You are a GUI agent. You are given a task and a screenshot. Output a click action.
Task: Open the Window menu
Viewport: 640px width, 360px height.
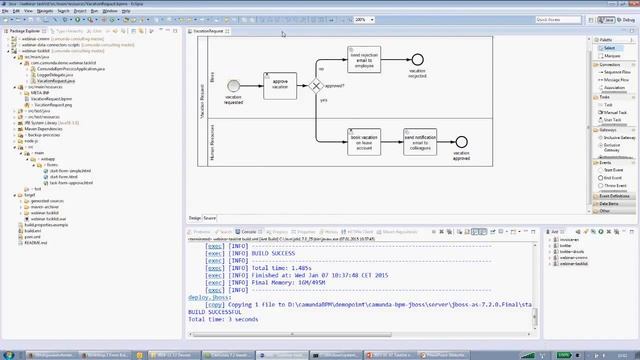(x=109, y=11)
